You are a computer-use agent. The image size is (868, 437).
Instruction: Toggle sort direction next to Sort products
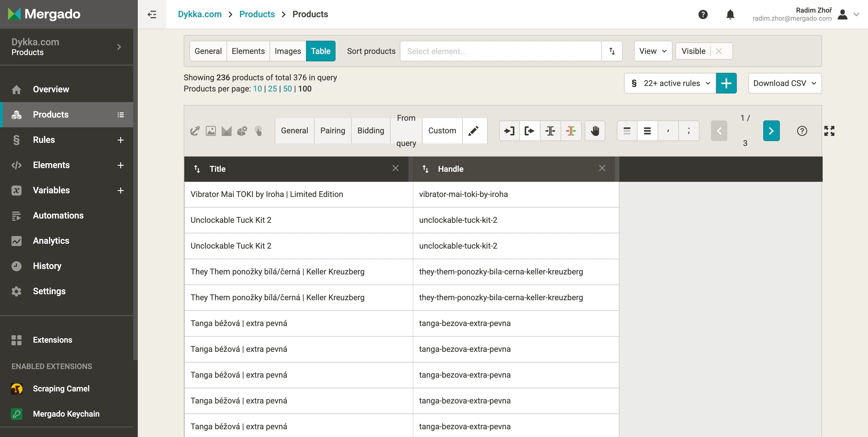(612, 51)
